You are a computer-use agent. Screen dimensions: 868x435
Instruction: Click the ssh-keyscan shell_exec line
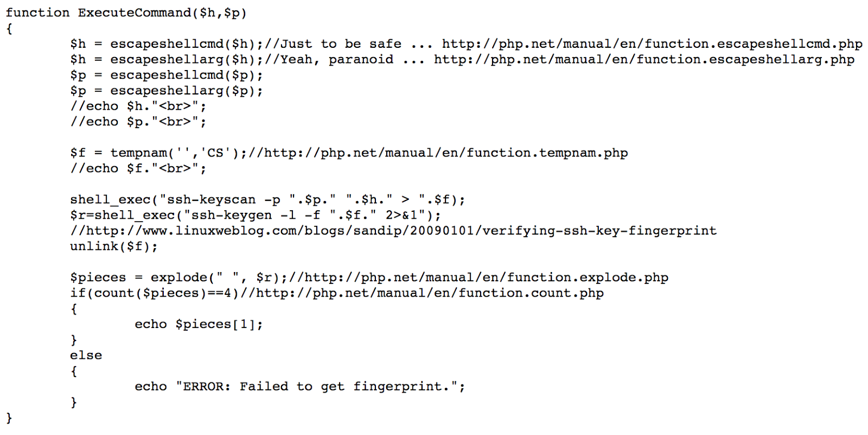267,200
